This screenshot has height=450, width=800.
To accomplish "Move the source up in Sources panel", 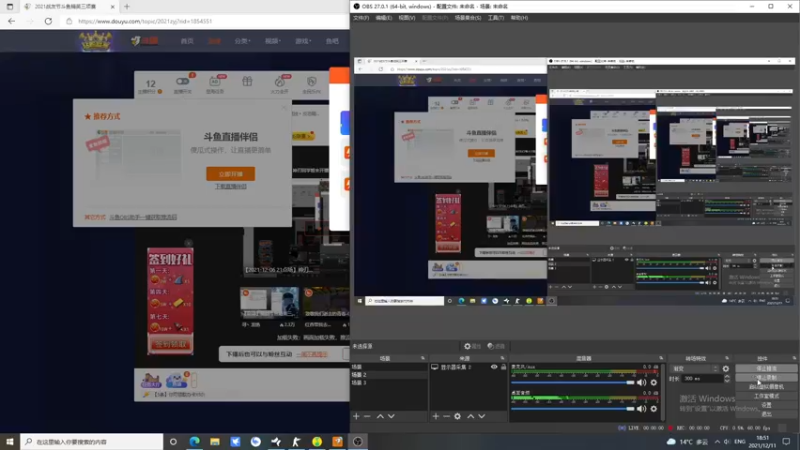I will pyautogui.click(x=470, y=416).
